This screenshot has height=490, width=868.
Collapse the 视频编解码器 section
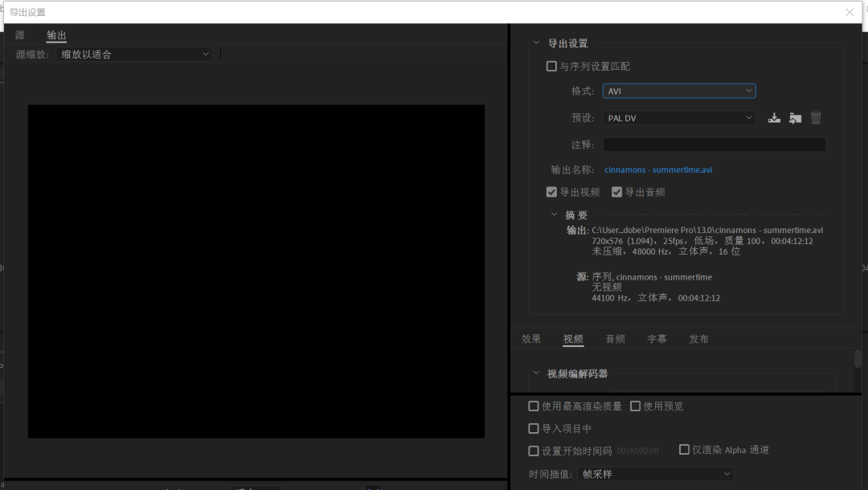click(x=536, y=374)
